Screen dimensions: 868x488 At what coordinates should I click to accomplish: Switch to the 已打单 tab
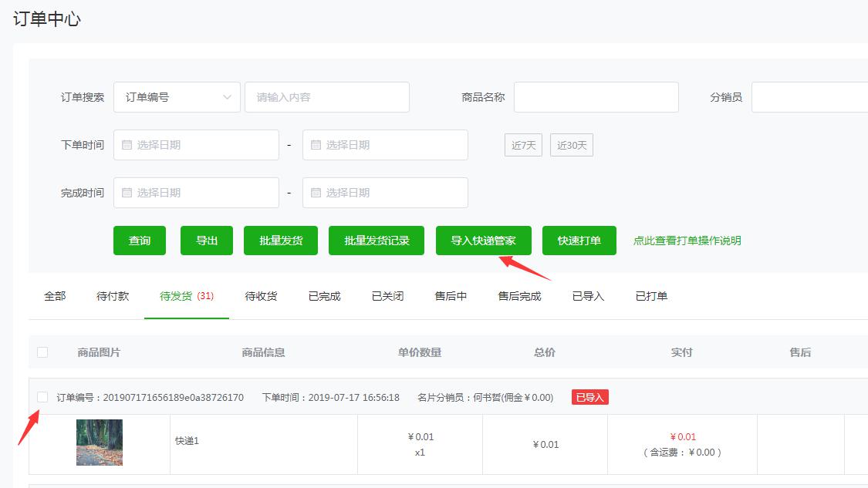[651, 296]
